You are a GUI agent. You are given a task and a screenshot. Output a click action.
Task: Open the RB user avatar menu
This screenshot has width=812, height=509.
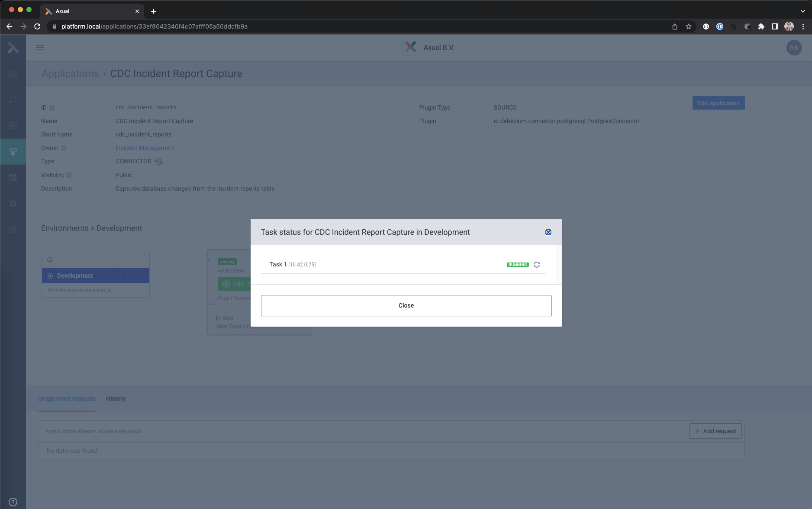[x=794, y=48]
